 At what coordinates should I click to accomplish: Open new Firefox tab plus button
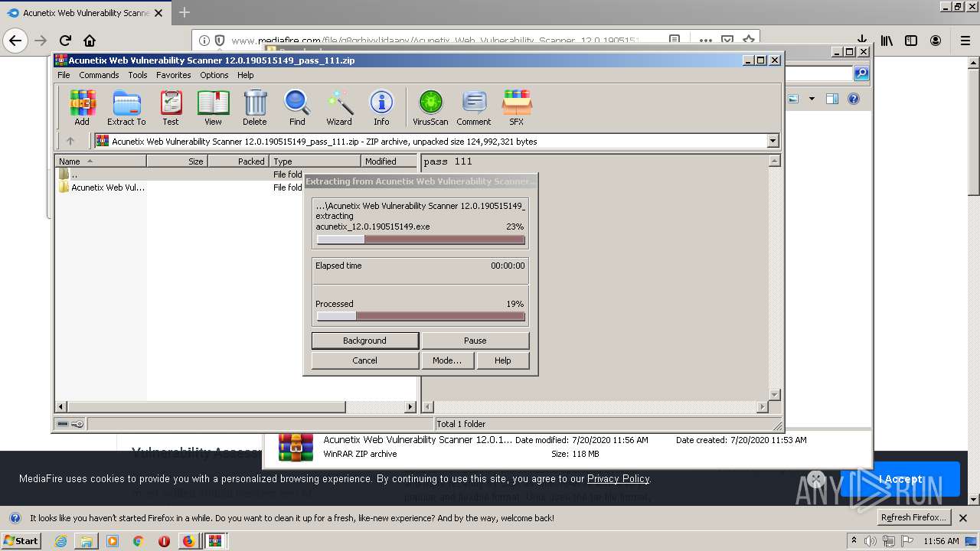185,12
